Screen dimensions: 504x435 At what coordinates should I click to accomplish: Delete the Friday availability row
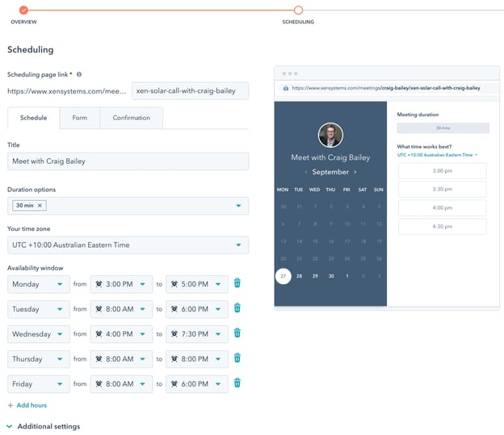237,383
